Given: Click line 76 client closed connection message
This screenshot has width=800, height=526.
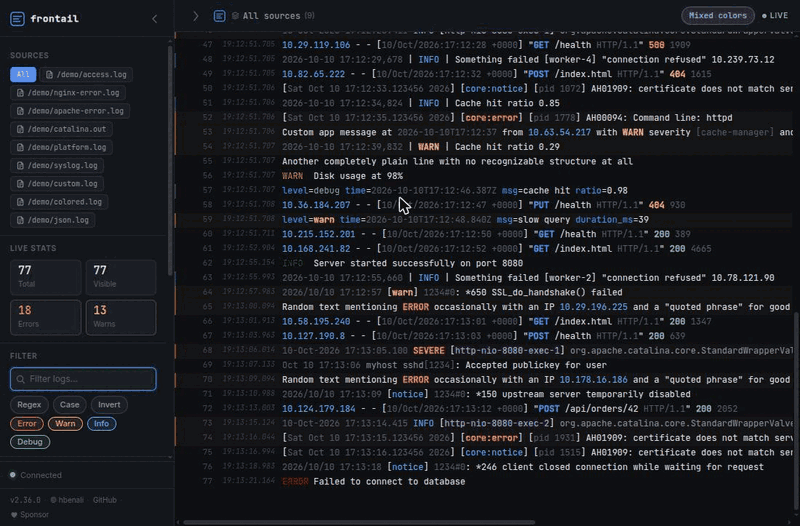Looking at the screenshot, I should (485, 467).
